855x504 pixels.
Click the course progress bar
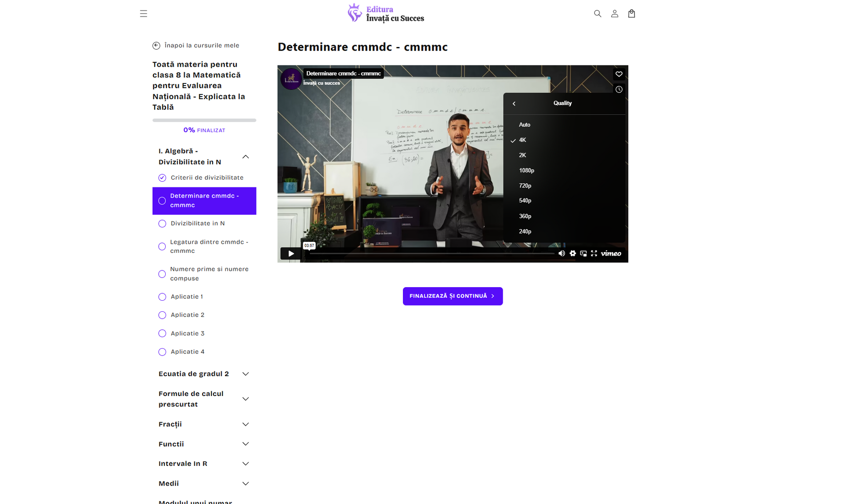tap(204, 120)
